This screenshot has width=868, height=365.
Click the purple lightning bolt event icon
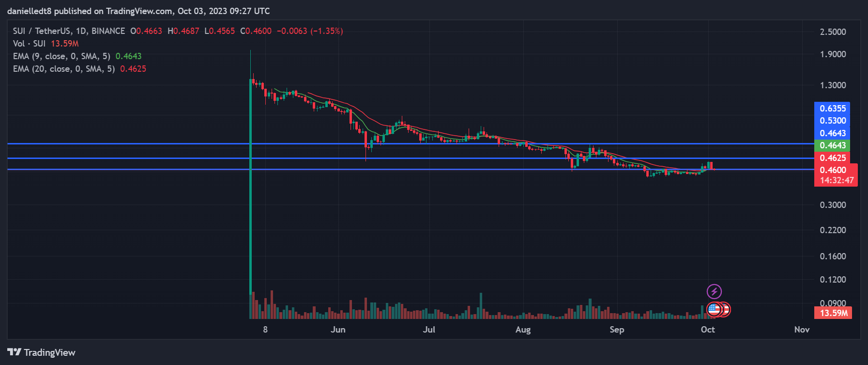(x=714, y=291)
